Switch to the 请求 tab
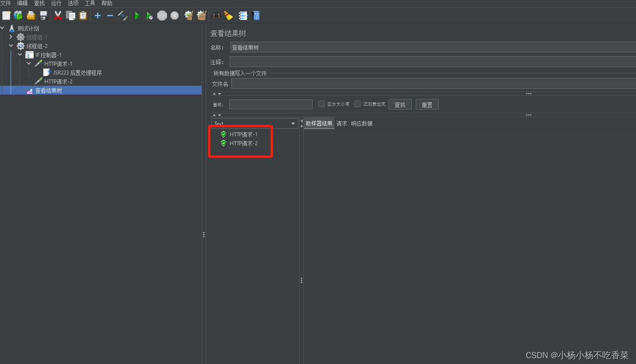 pyautogui.click(x=342, y=123)
